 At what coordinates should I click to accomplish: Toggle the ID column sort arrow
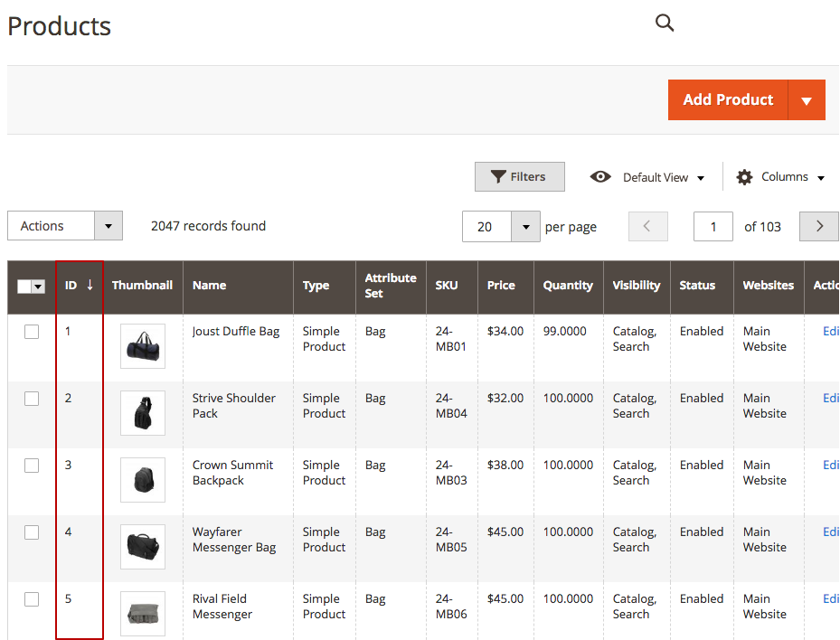pos(90,285)
